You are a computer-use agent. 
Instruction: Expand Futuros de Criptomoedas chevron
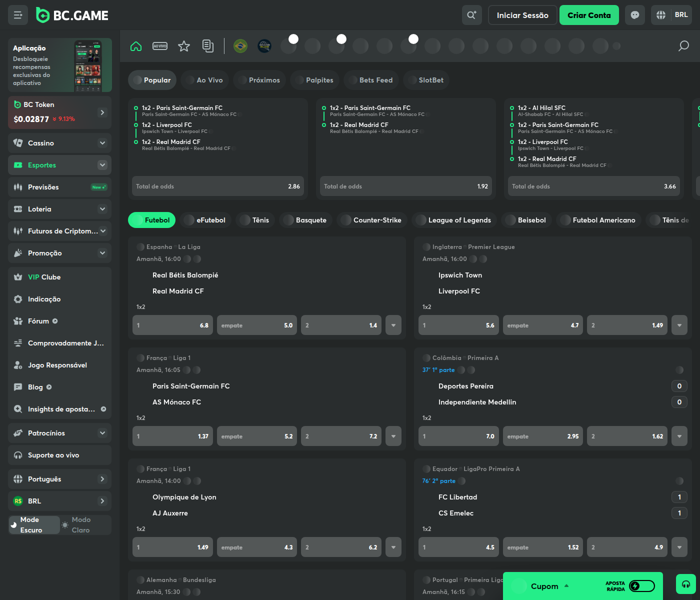pos(102,231)
